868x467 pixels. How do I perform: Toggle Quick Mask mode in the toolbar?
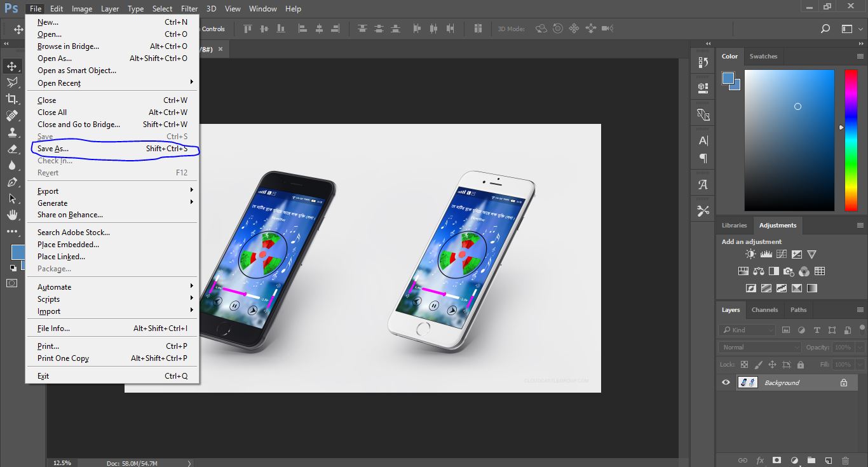(x=12, y=283)
